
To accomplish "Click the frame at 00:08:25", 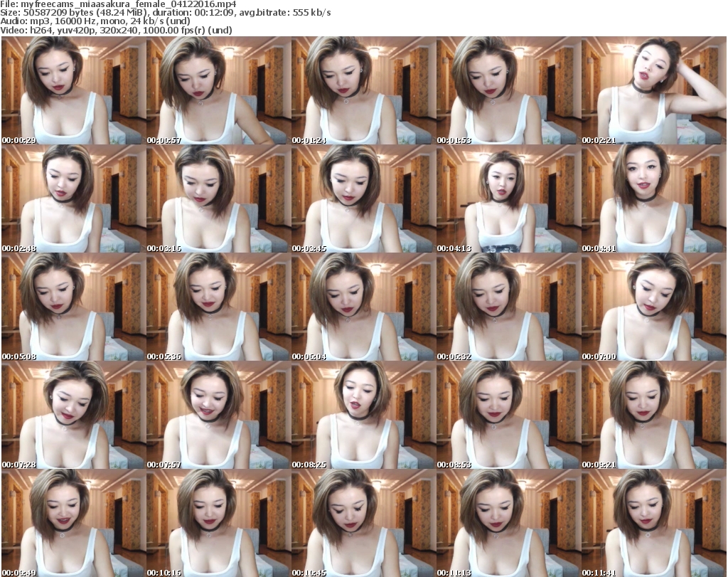I will 363,415.
